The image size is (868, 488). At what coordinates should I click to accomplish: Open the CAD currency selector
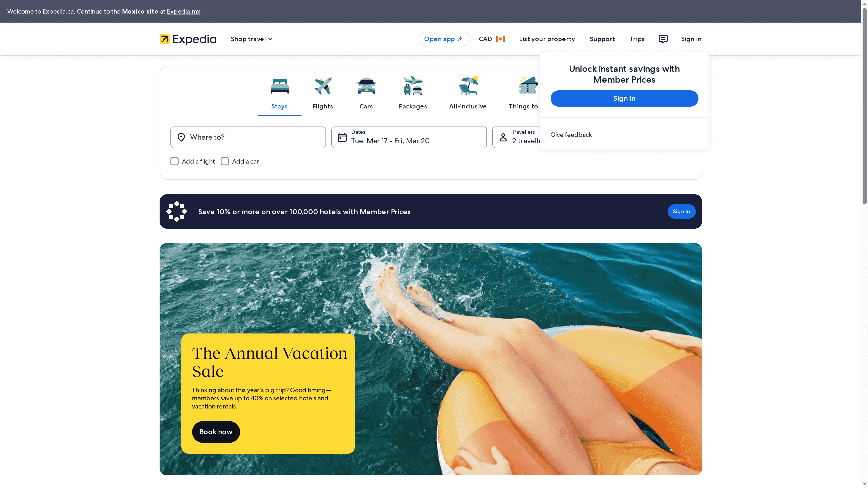tap(491, 39)
